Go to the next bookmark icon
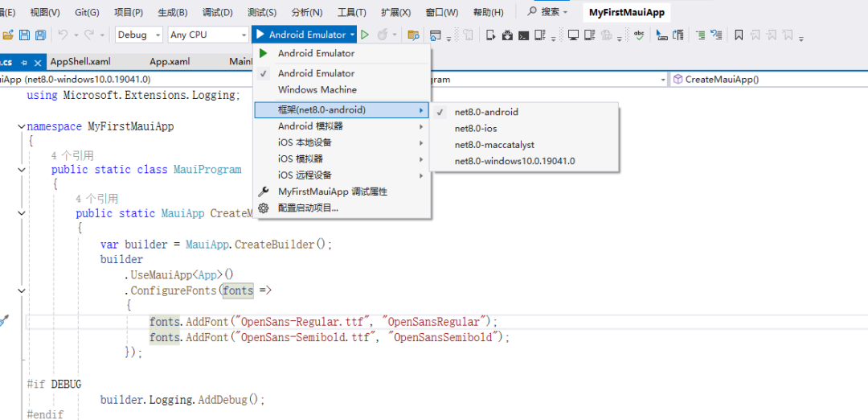Viewport: 868px width, 420px height. point(771,35)
